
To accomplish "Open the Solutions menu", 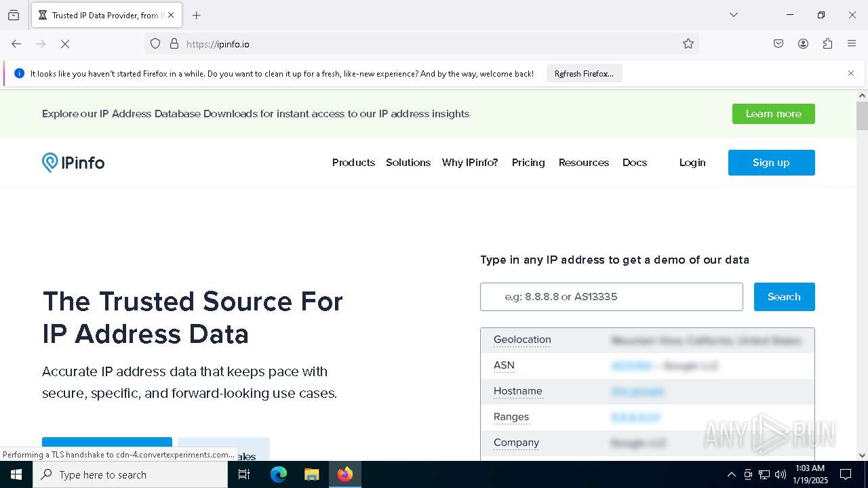I will (408, 163).
